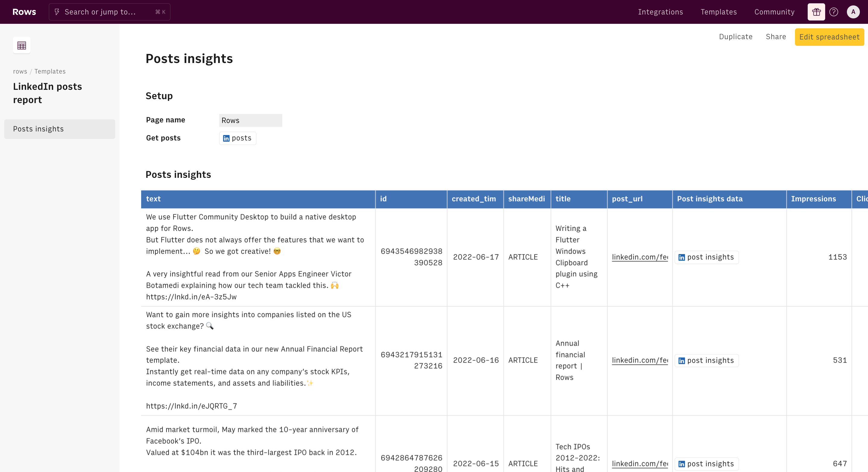868x472 pixels.
Task: Click the Rows logo
Action: [24, 12]
